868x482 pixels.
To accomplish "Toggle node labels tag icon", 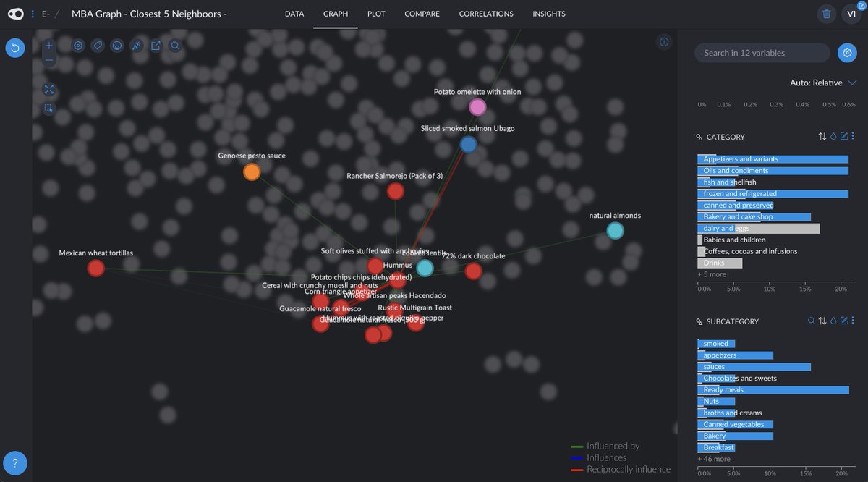I will point(98,46).
